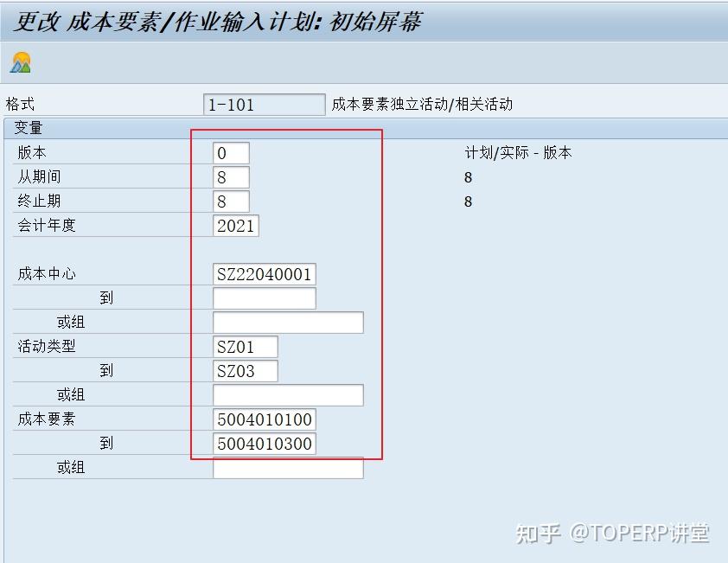This screenshot has width=728, height=563.
Task: Click the 从期间 field showing 8
Action: (x=232, y=177)
